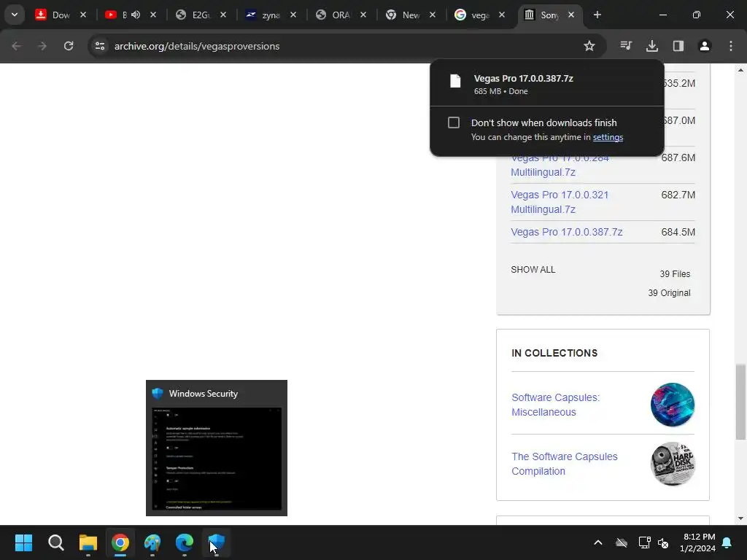Open notifications bell icon
Screen dimensions: 747x560
point(727,542)
